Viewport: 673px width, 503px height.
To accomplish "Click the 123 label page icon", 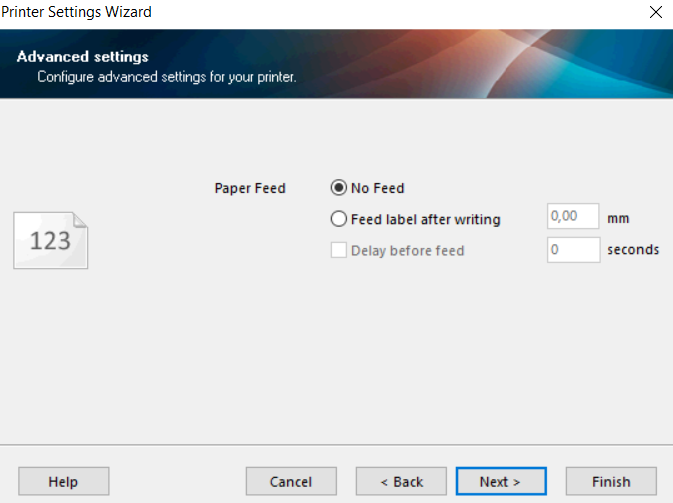I will [50, 240].
